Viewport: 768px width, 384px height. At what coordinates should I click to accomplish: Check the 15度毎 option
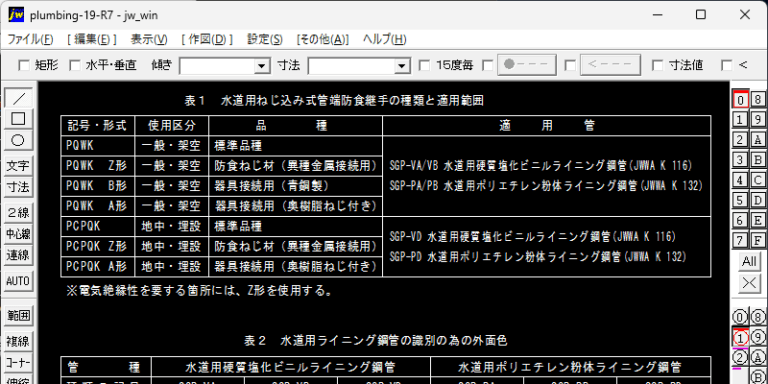425,65
